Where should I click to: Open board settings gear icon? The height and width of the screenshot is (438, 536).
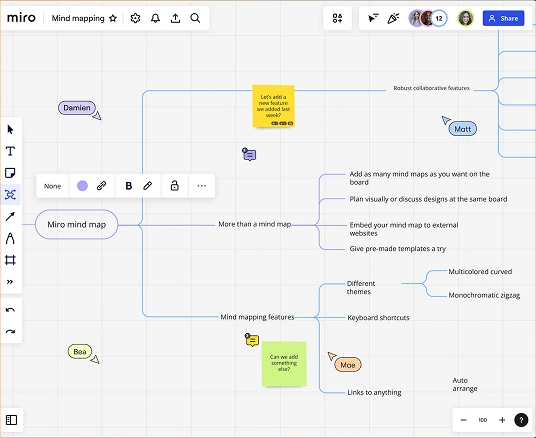click(135, 18)
